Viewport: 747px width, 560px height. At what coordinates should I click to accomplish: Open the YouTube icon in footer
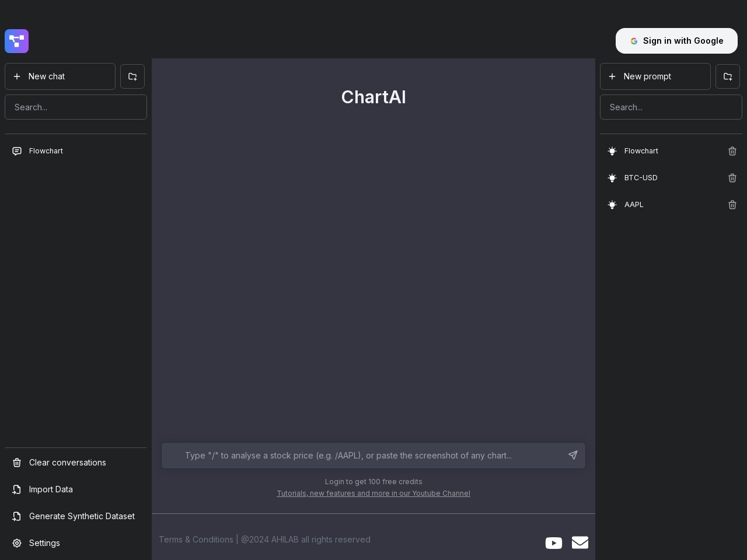[x=554, y=543]
